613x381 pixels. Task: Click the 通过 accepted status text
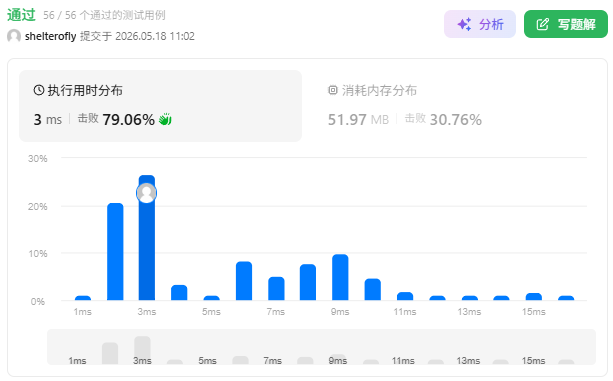tap(21, 15)
